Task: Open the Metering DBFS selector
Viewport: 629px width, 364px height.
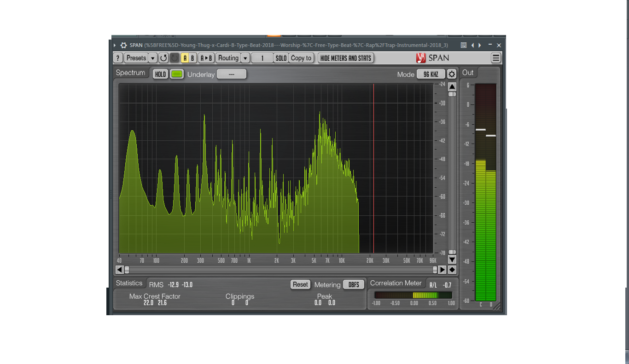Action: 354,284
